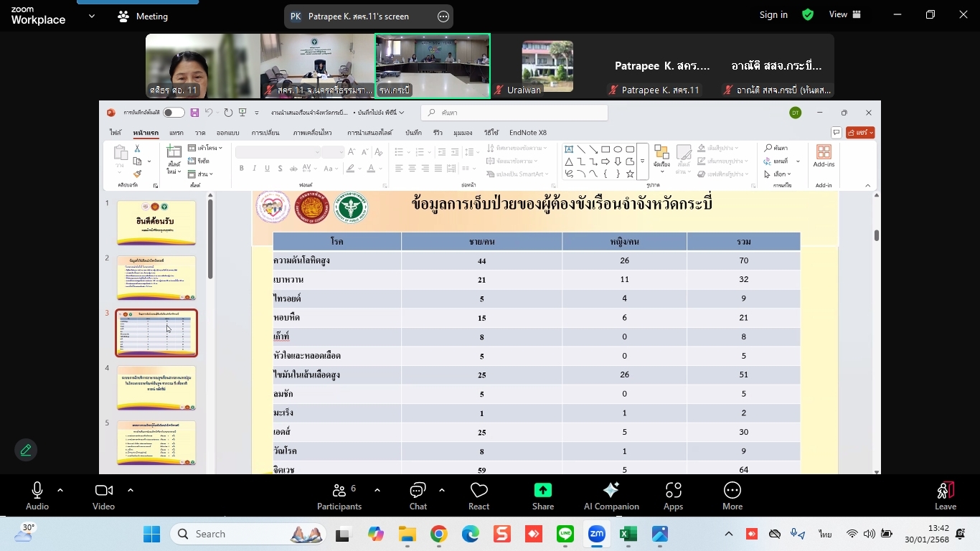Collapse the PowerPoint ribbon chevron

point(867,186)
